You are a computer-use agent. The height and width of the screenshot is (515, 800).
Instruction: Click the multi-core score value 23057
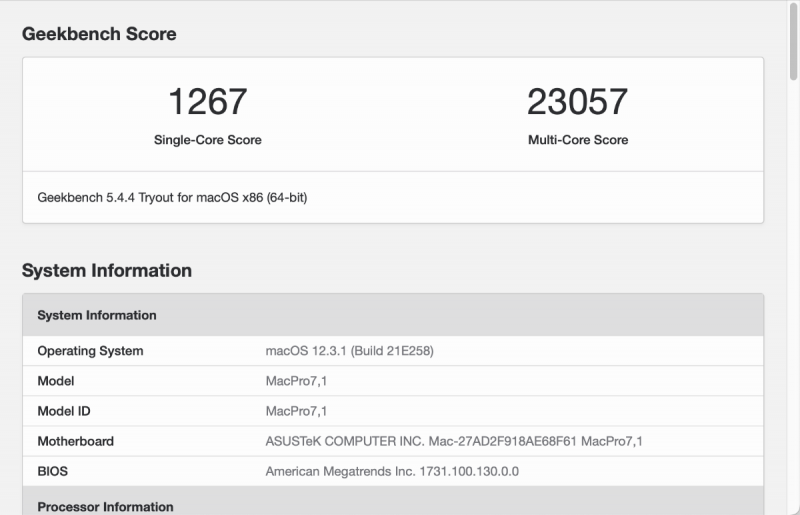pos(578,102)
